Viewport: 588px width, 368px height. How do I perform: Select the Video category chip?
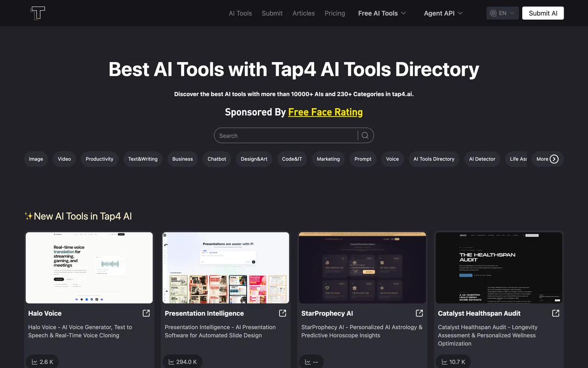[64, 159]
